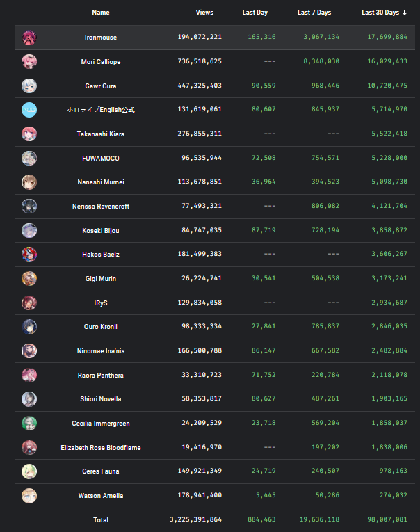The width and height of the screenshot is (420, 532).
Task: Sort by the Name column header
Action: coord(101,13)
